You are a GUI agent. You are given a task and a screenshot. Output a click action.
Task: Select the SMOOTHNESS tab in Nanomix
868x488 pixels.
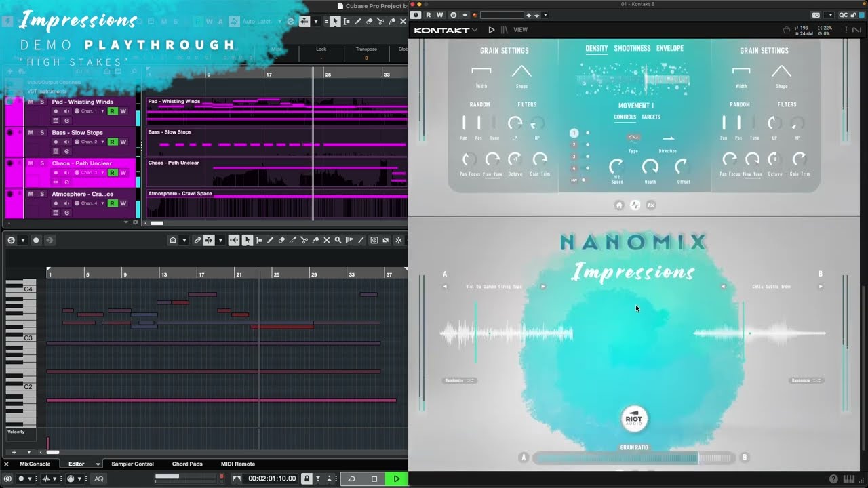click(632, 49)
